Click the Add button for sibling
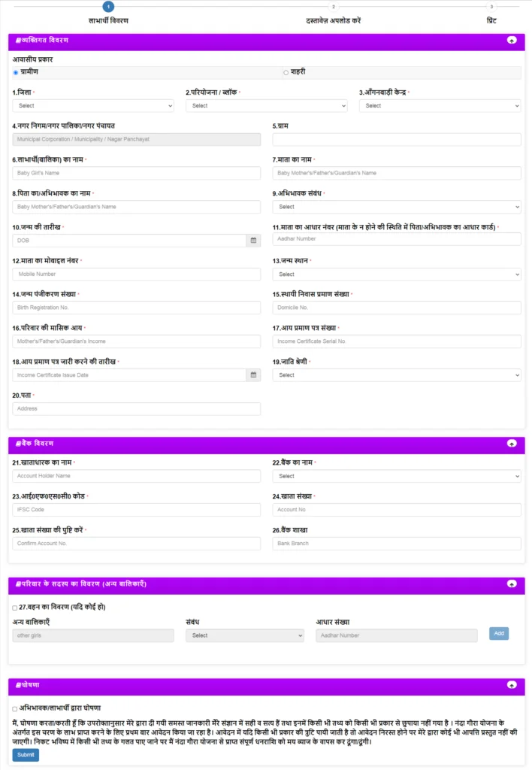Viewport: 532px width, 770px height. tap(499, 633)
